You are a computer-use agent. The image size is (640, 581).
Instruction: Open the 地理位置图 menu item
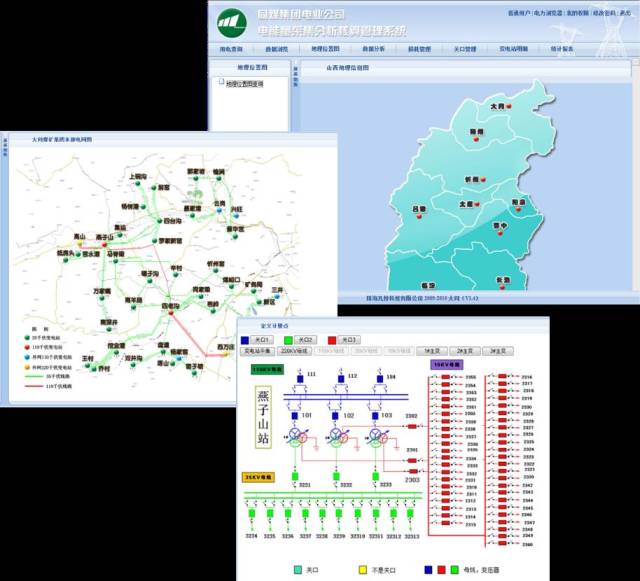(326, 47)
